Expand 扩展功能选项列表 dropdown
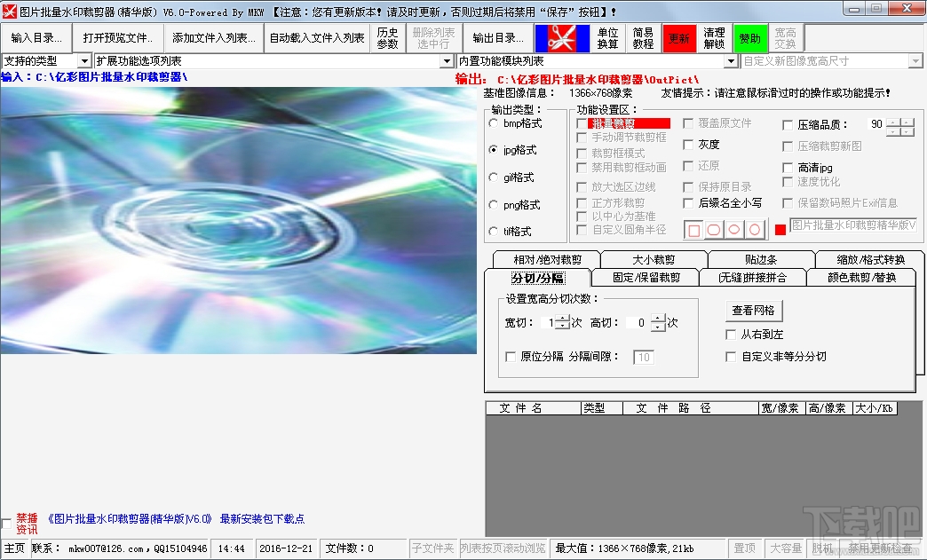This screenshot has width=927, height=560. pos(448,61)
